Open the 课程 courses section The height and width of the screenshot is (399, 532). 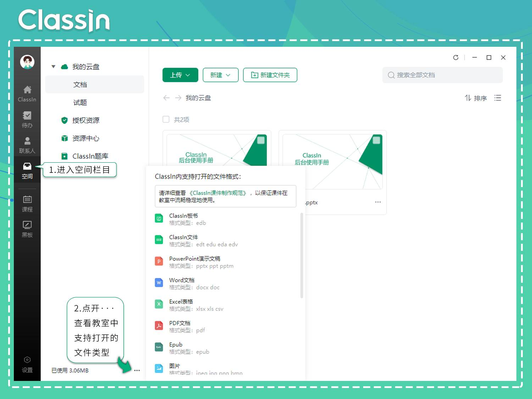point(27,204)
